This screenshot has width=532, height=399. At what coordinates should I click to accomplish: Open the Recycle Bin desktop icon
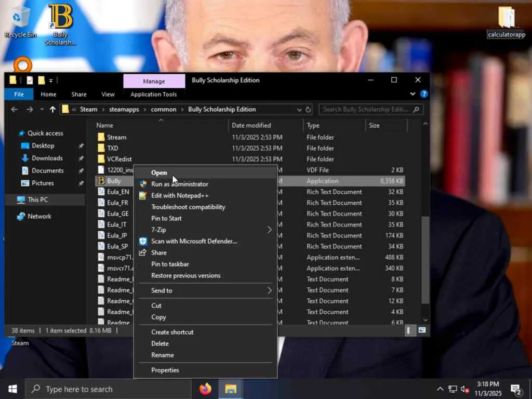click(x=20, y=21)
